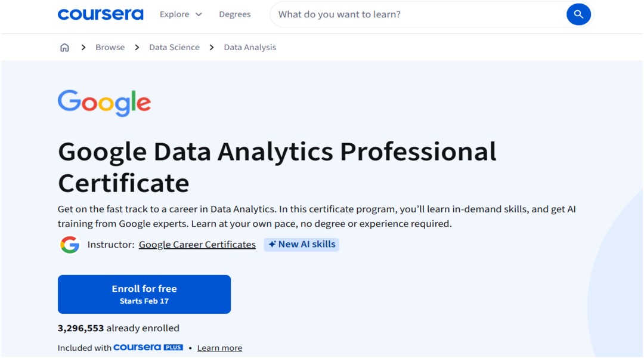This screenshot has height=358, width=644.
Task: Open the Degrees navigation item
Action: (x=234, y=14)
